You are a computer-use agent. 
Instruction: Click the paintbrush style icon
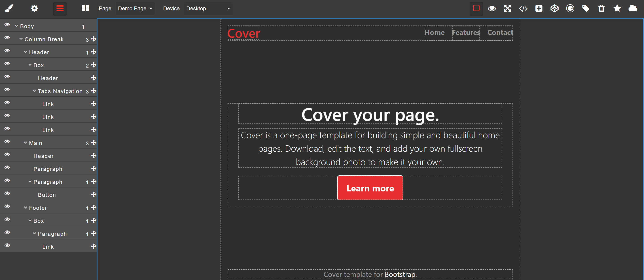pos(9,8)
